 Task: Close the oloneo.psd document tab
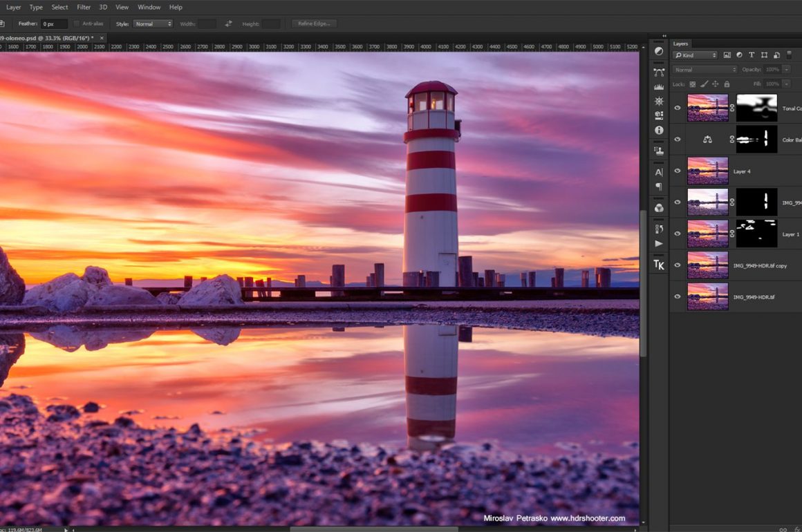102,38
